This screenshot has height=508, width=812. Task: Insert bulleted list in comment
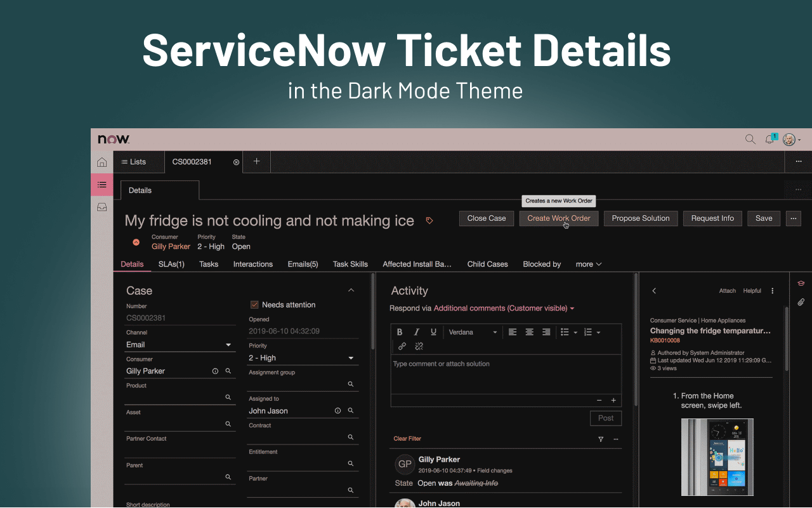point(565,332)
